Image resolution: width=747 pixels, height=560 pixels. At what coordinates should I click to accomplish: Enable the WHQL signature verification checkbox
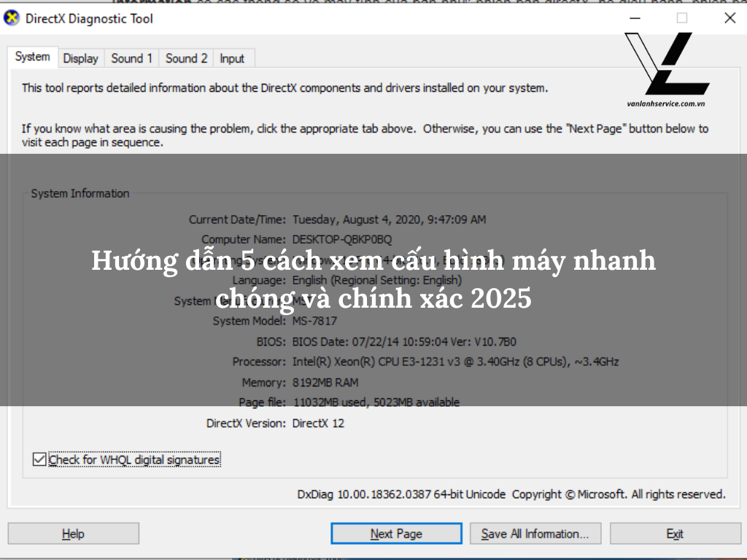point(39,459)
